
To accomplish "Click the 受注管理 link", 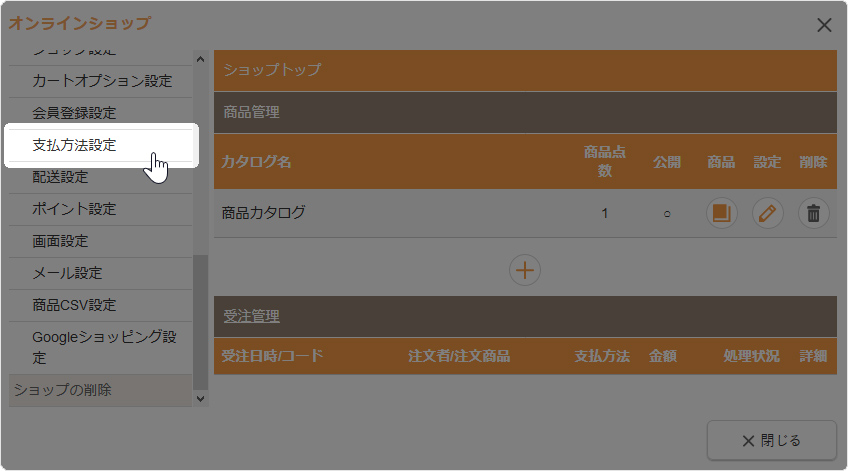I will click(x=251, y=316).
